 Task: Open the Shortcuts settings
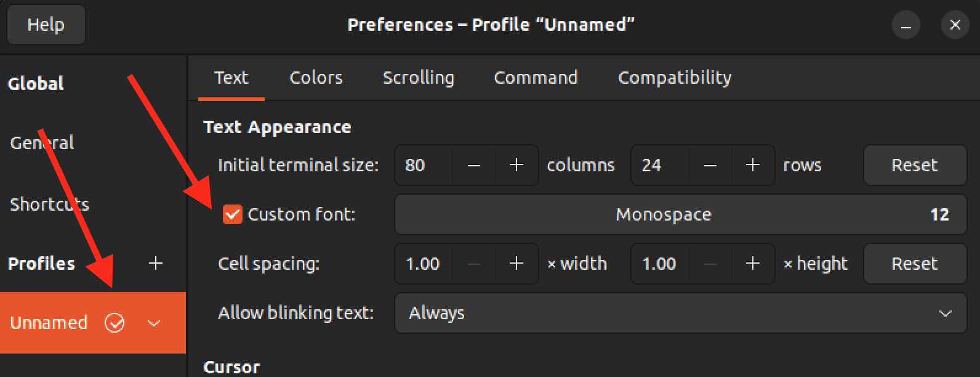click(49, 204)
